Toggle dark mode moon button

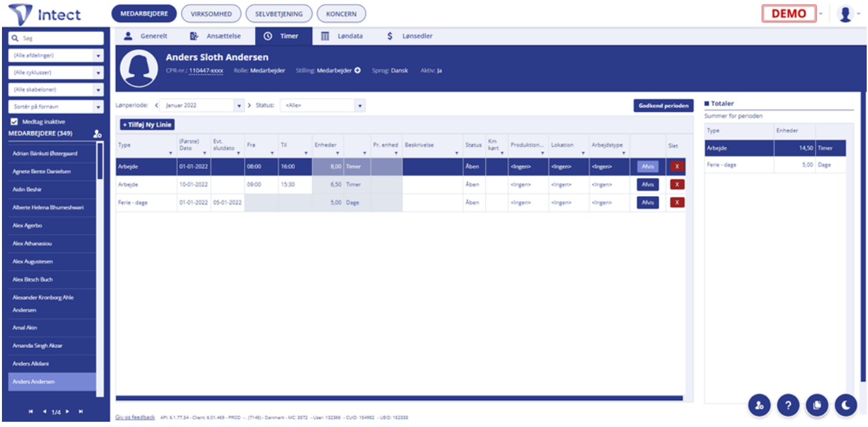pos(846,406)
